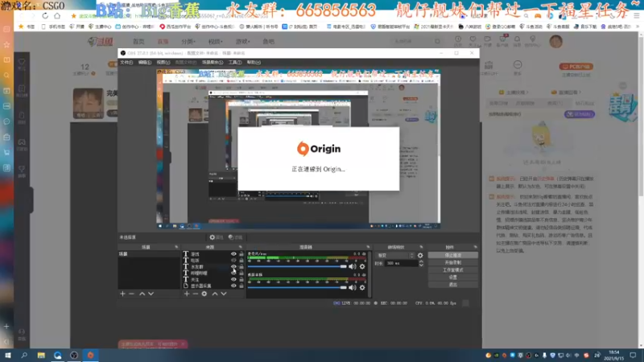The image size is (644, 362).
Task: Click 退出 exit button in OBS controls
Action: [452, 285]
